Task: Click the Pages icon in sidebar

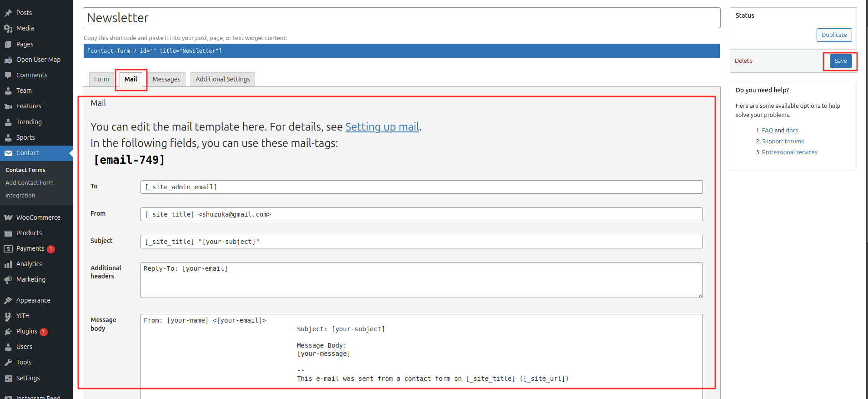Action: pos(8,44)
